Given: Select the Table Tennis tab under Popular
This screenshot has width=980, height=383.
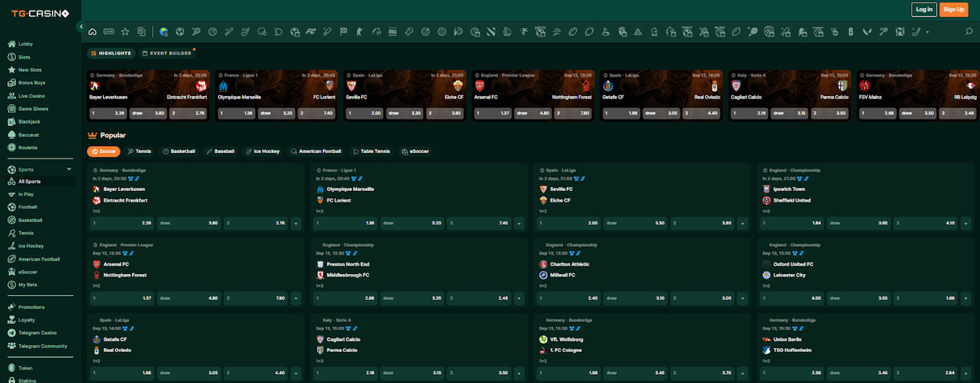Looking at the screenshot, I should pos(371,151).
